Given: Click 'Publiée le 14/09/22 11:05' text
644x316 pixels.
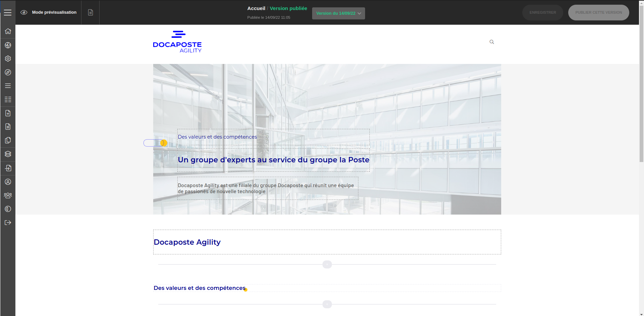Looking at the screenshot, I should (x=269, y=17).
